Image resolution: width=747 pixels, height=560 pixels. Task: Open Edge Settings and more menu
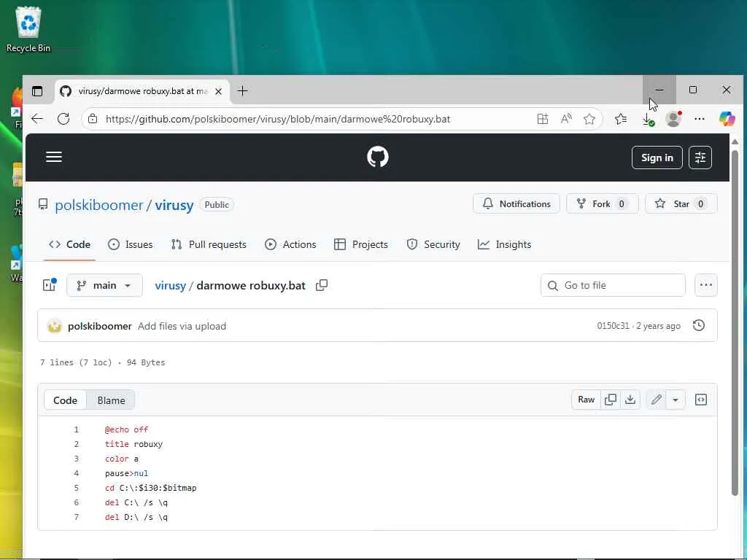[x=700, y=119]
